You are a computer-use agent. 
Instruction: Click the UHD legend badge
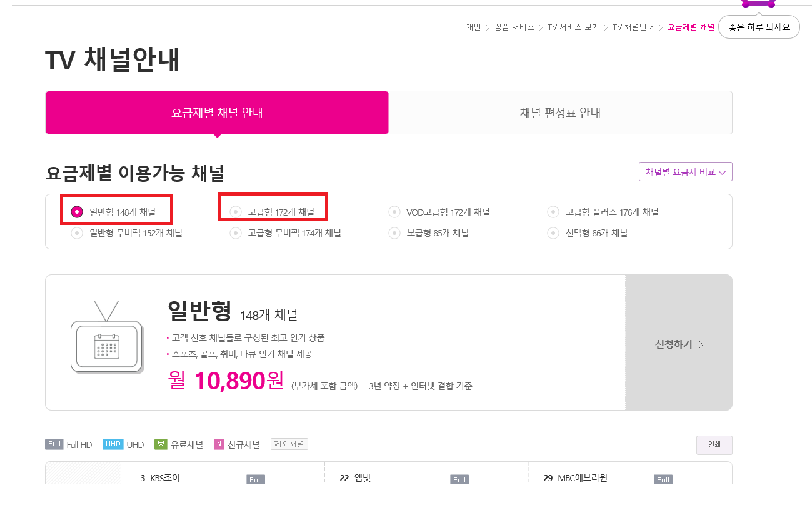point(113,444)
